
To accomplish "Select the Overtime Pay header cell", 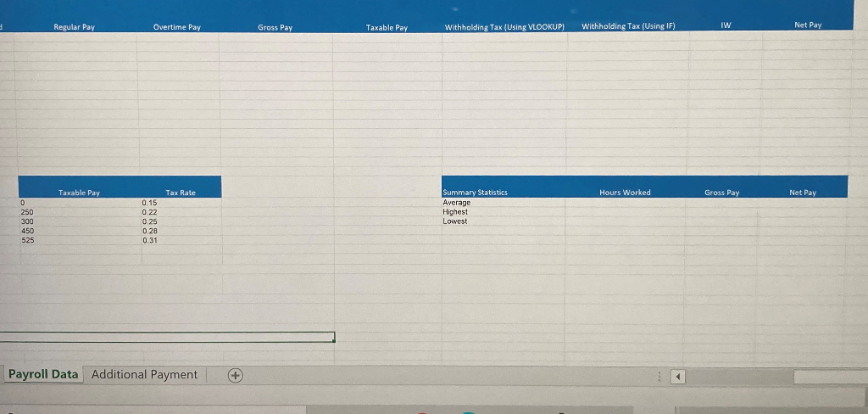I will pos(177,26).
